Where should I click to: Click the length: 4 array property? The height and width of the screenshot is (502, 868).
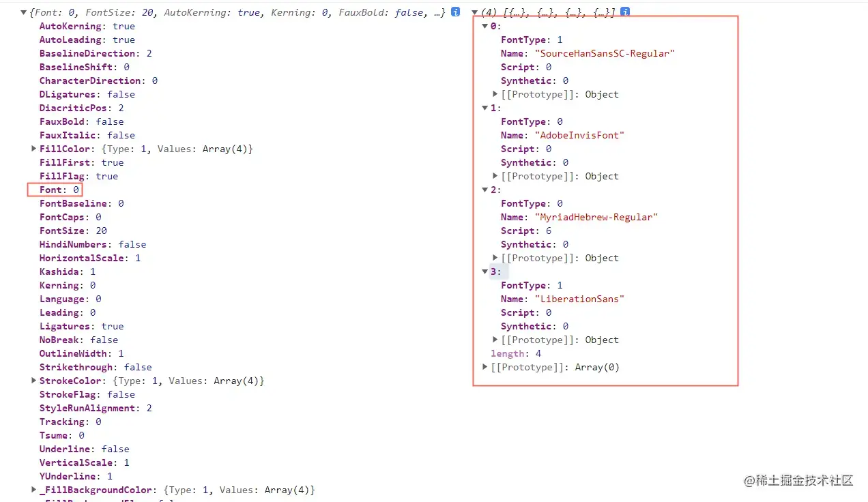coord(516,353)
